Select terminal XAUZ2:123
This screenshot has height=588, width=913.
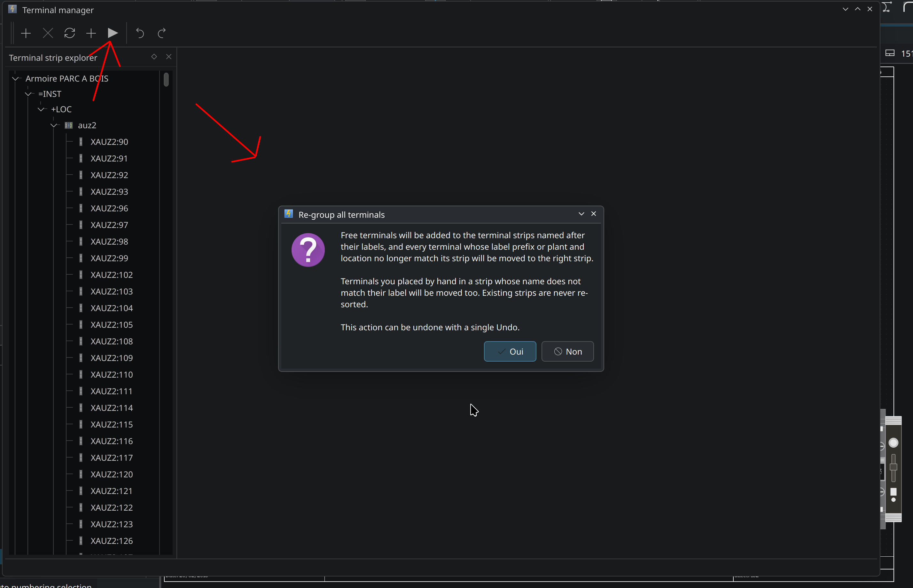[x=112, y=524]
